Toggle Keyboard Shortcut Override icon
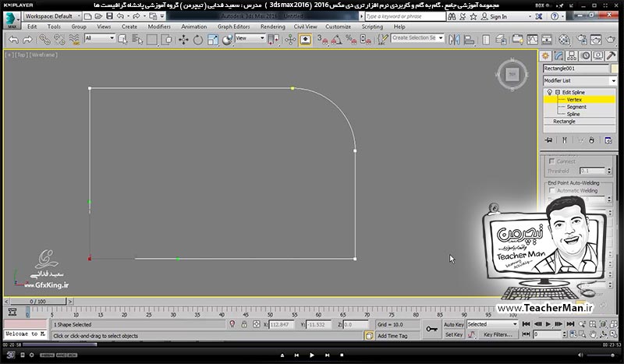Image resolution: width=624 pixels, height=364 pixels. tap(305, 40)
